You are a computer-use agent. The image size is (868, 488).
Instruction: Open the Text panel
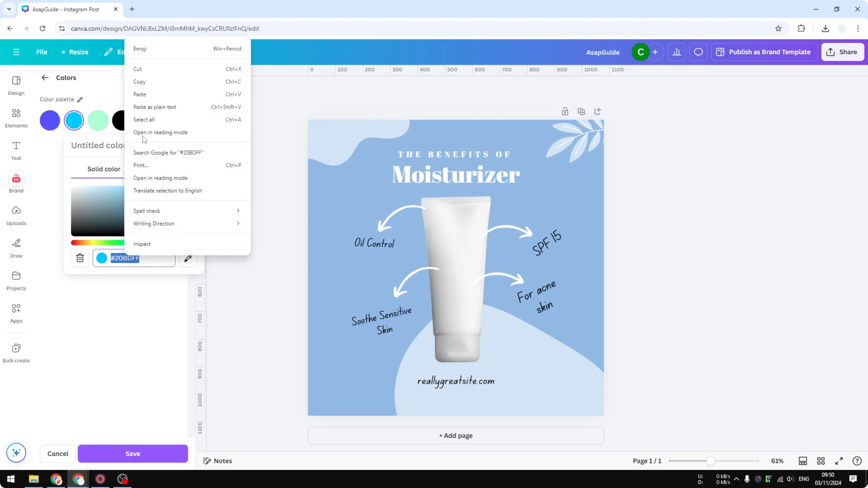16,150
